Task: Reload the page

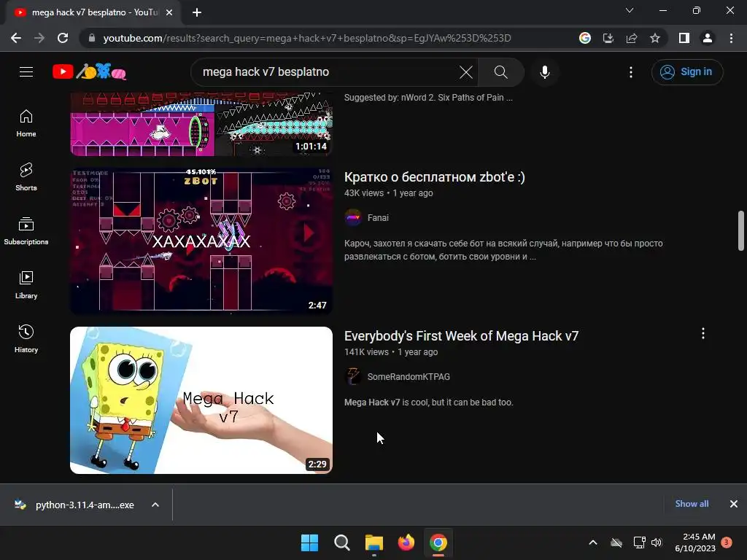Action: tap(63, 38)
